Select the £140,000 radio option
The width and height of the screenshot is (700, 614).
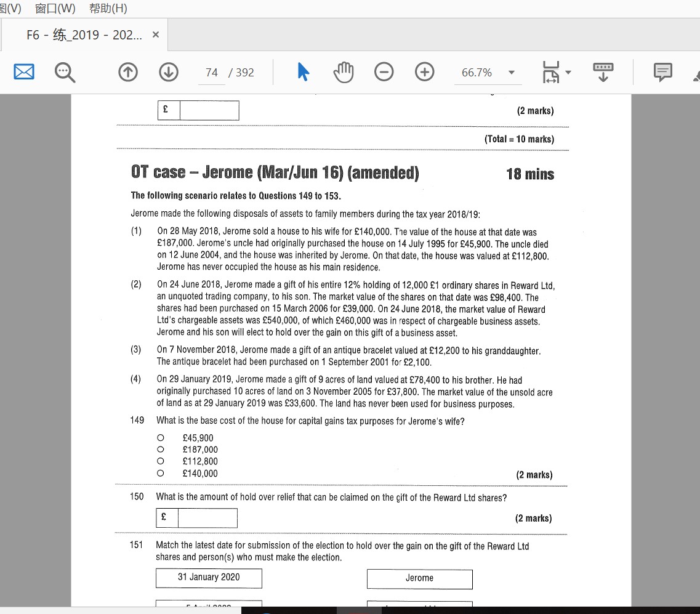[x=161, y=473]
